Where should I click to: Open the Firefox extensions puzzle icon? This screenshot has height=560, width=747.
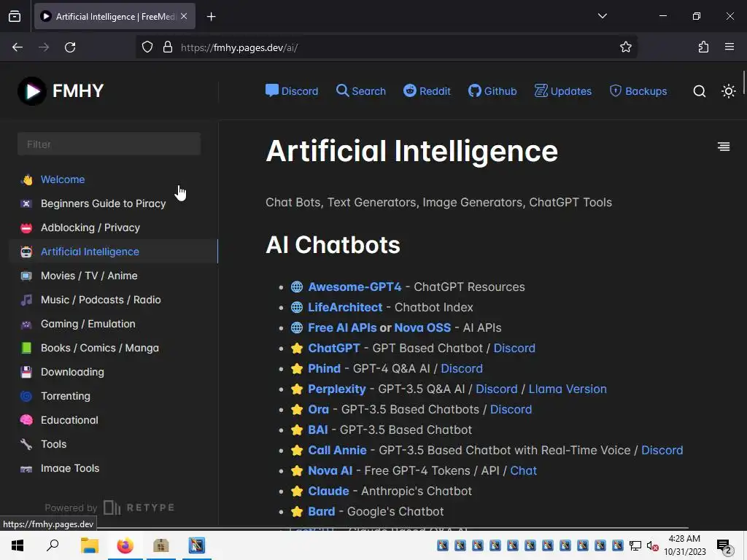pos(703,47)
